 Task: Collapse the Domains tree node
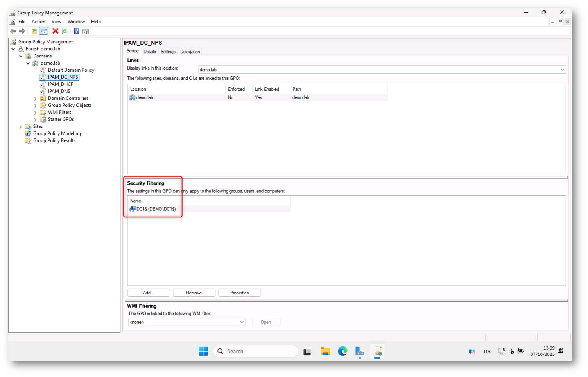21,56
